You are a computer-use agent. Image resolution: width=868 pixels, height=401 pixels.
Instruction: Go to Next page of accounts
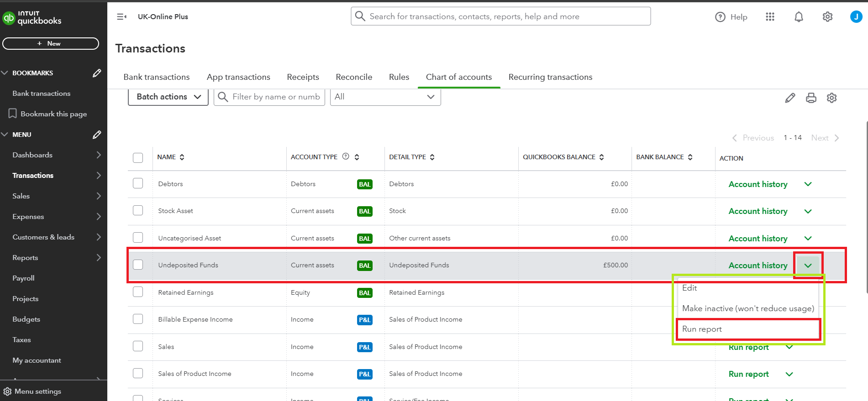point(825,138)
